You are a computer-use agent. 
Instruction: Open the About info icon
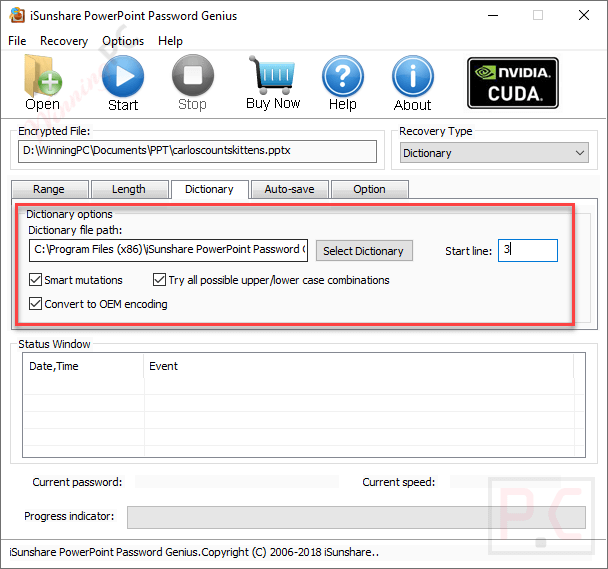point(413,76)
